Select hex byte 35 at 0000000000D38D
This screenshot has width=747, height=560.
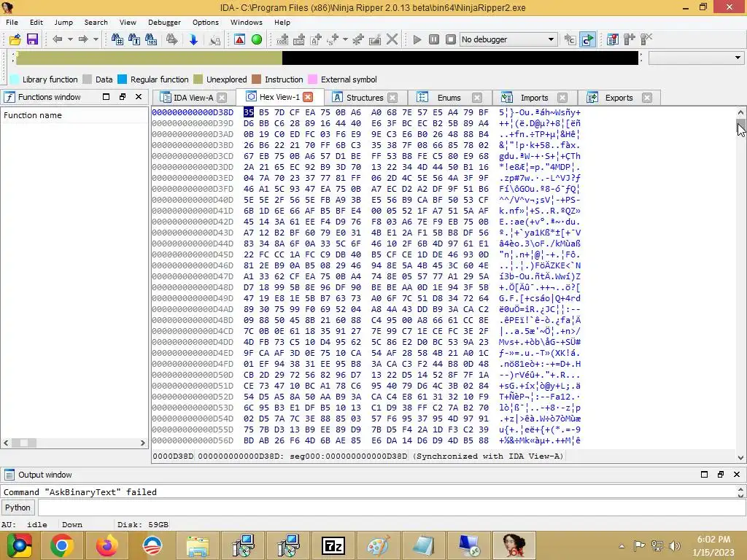(248, 112)
